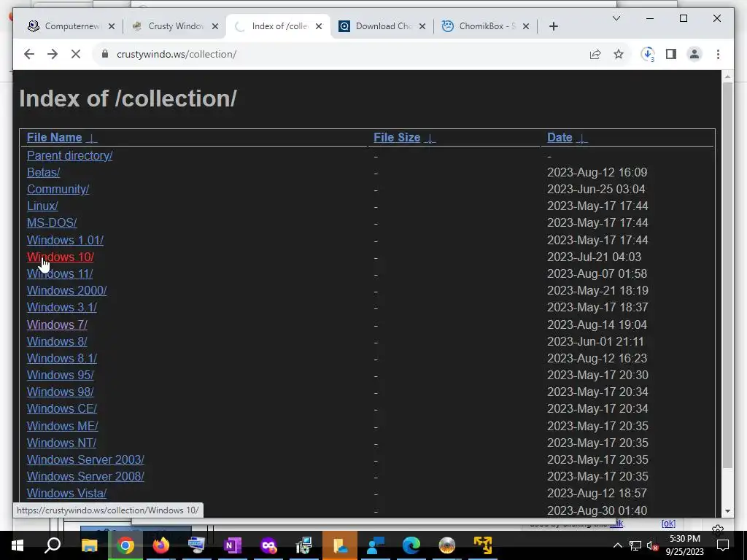Open the Windows 95 folder
The height and width of the screenshot is (560, 747).
[60, 376]
